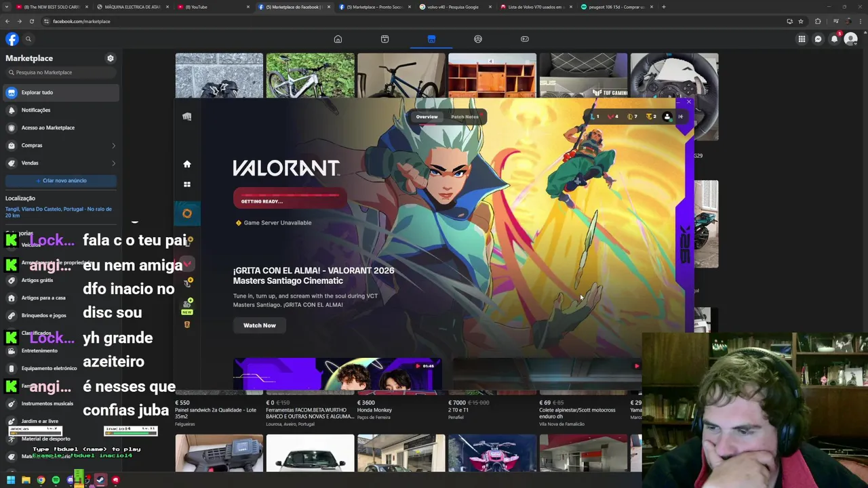This screenshot has height=488, width=868.
Task: Click the browser reload button
Action: 31,21
